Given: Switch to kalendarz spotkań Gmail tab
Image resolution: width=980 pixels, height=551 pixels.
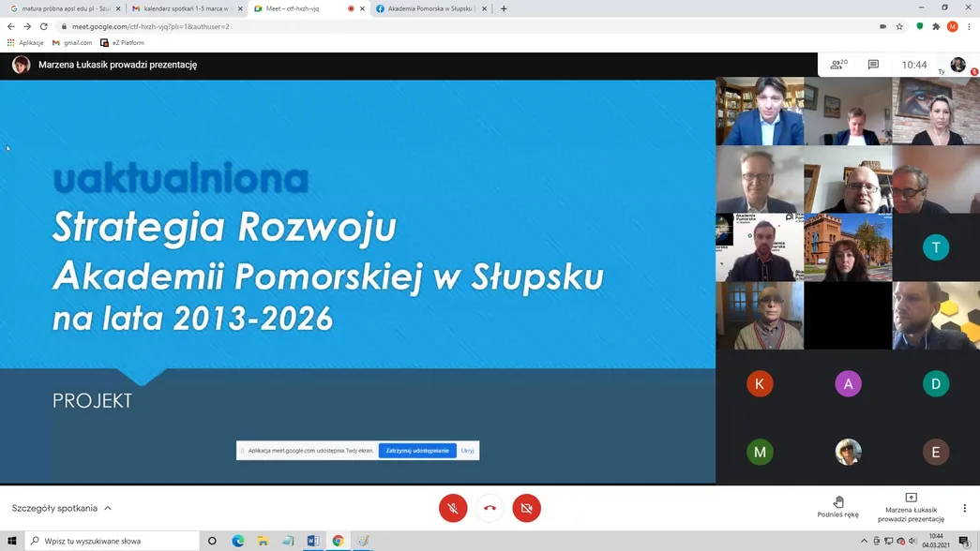Looking at the screenshot, I should pyautogui.click(x=186, y=8).
